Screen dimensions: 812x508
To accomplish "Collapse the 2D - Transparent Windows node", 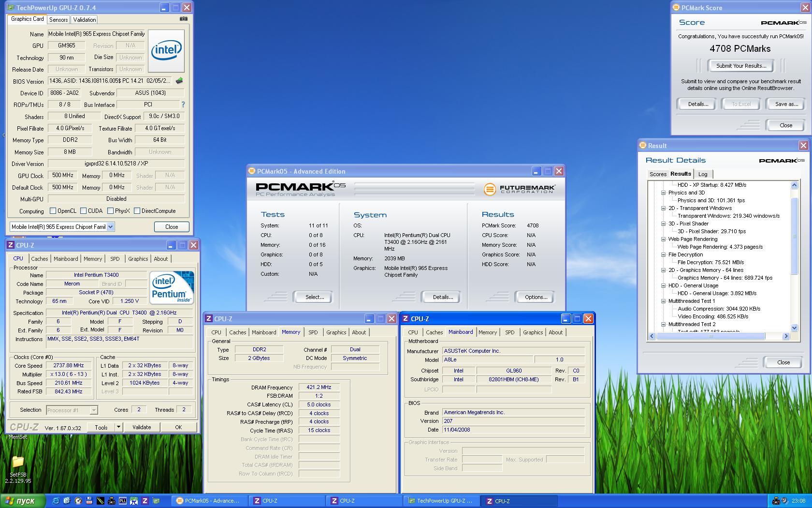I will click(x=664, y=208).
